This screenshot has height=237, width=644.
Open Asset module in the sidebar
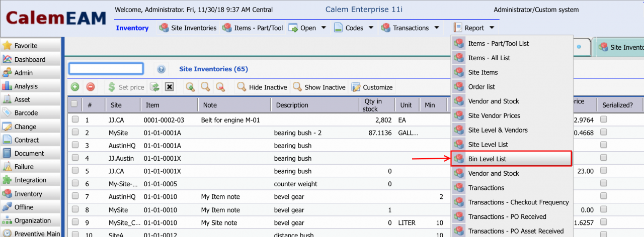31,99
